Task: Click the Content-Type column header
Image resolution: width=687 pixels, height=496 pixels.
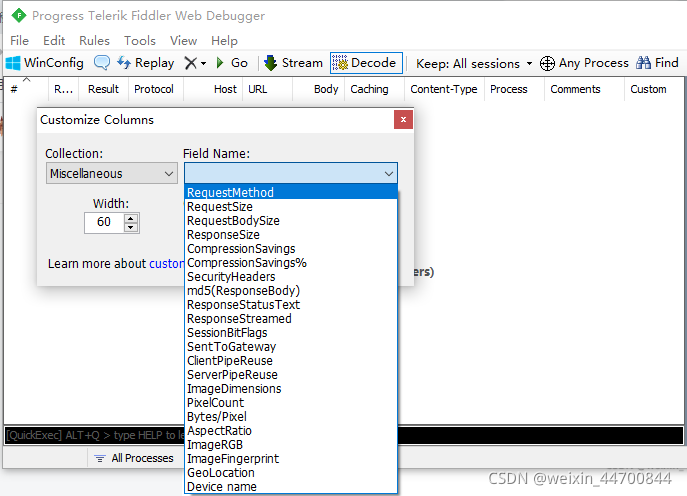Action: (444, 89)
